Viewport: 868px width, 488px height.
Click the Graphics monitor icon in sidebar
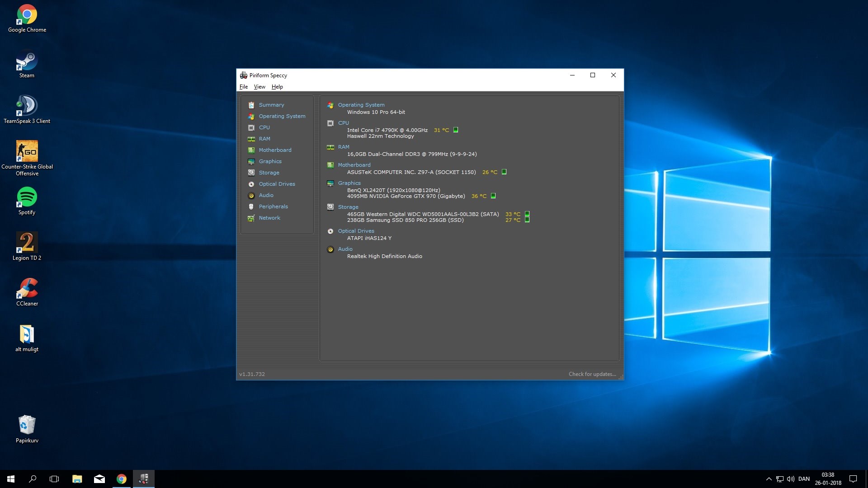coord(251,161)
